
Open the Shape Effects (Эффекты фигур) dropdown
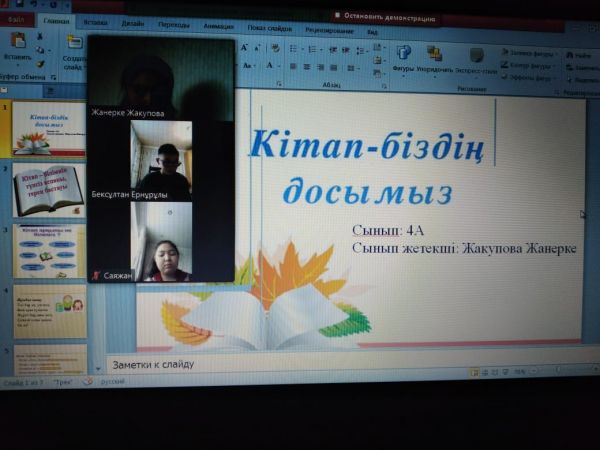point(529,78)
